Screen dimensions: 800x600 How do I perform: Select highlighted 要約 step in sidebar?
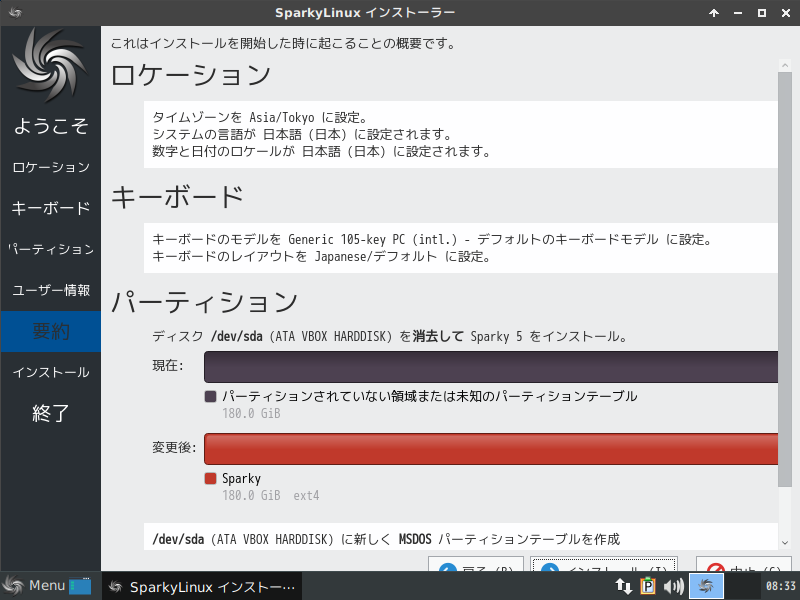(51, 331)
